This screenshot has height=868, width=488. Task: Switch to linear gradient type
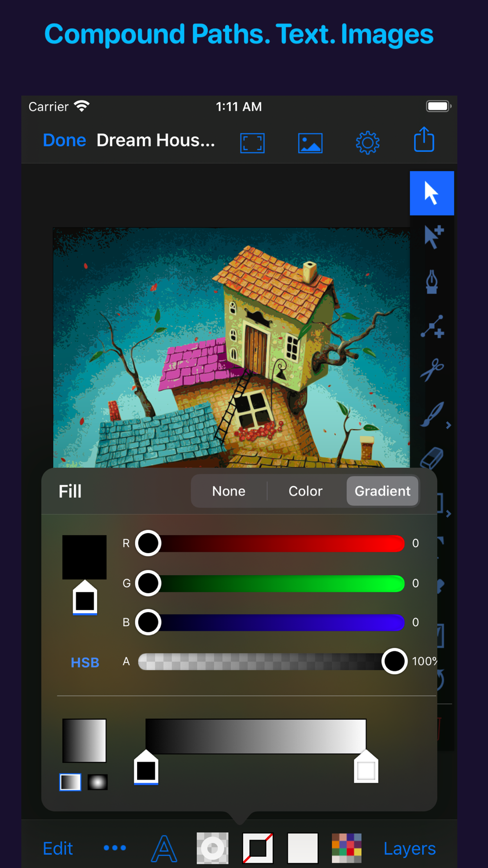pyautogui.click(x=70, y=782)
